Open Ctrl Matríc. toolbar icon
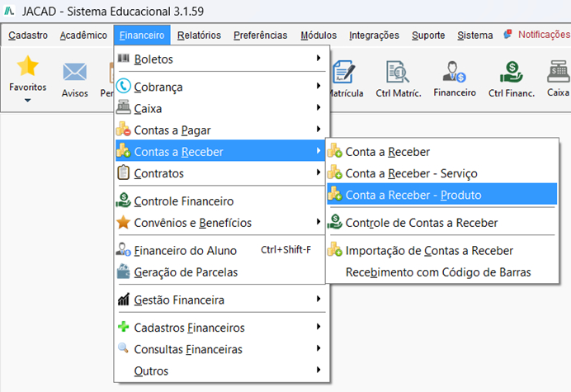Image resolution: width=571 pixels, height=392 pixels. click(x=398, y=72)
